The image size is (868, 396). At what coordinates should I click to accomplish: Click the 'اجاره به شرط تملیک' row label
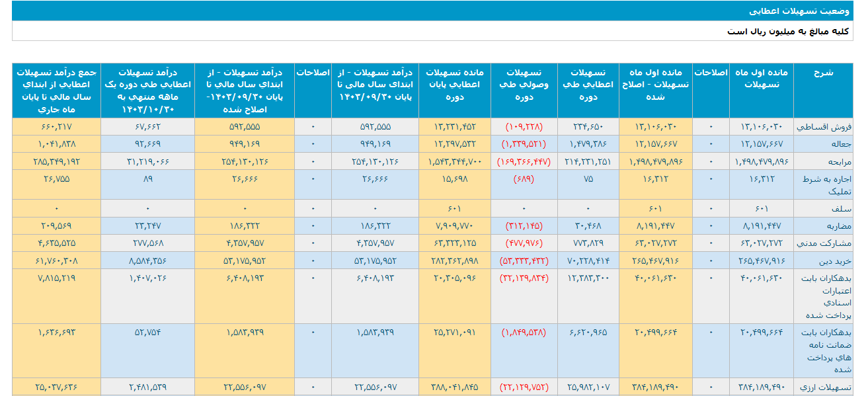824,184
